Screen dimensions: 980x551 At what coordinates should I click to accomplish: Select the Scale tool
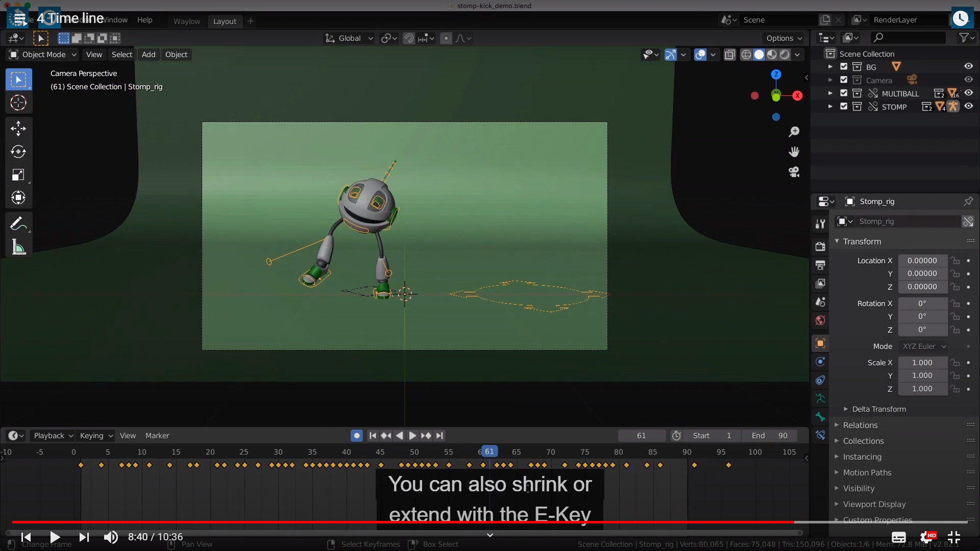(x=18, y=175)
